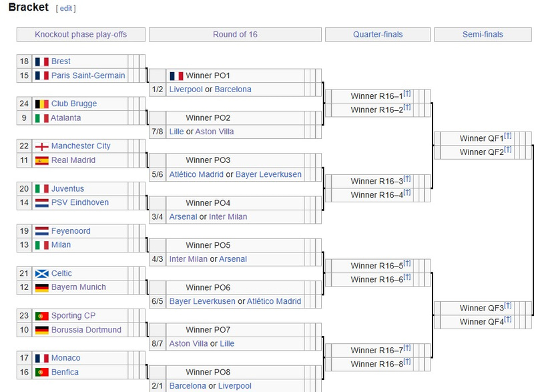Open the Sporting CP team link
Image resolution: width=534 pixels, height=392 pixels.
coord(73,316)
